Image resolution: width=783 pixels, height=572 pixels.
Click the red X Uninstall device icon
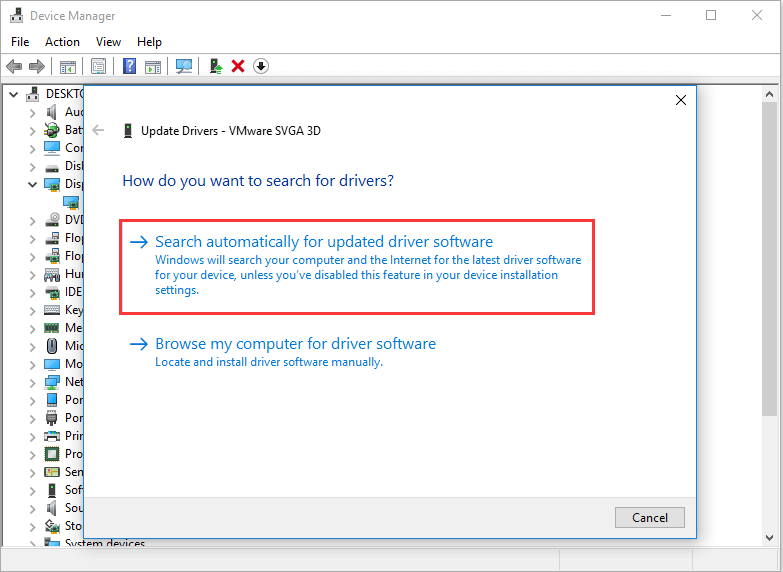pos(238,66)
